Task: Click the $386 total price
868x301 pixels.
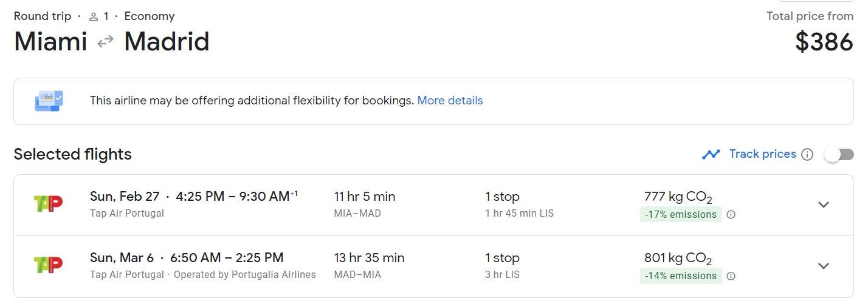Action: point(824,42)
